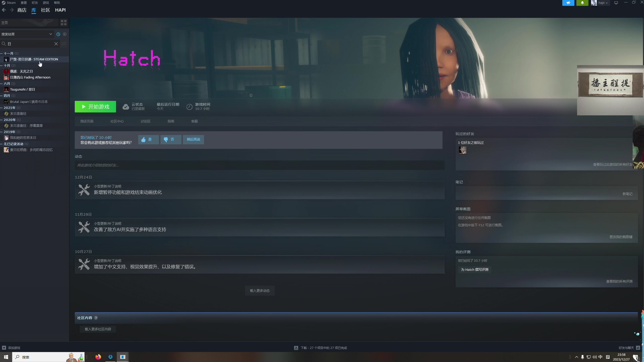Click the 添加游戏 plus icon

tap(4, 348)
